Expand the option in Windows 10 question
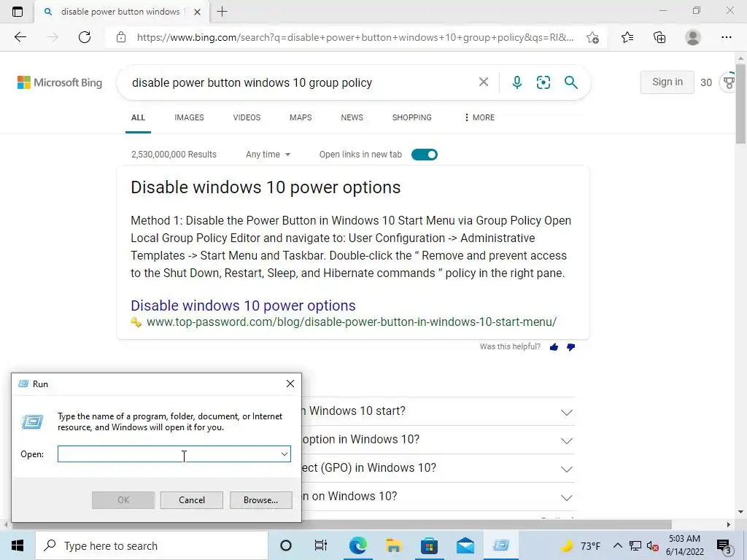The image size is (747, 560). 566,441
